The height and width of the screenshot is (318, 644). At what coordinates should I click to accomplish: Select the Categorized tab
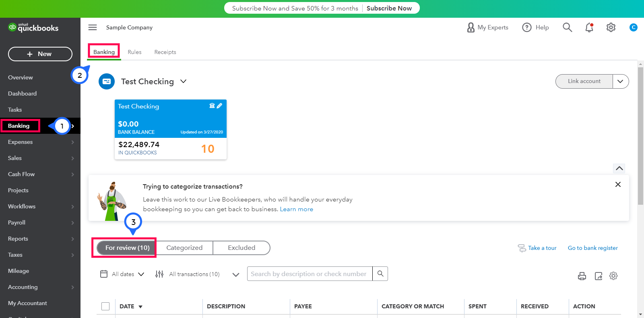tap(184, 248)
